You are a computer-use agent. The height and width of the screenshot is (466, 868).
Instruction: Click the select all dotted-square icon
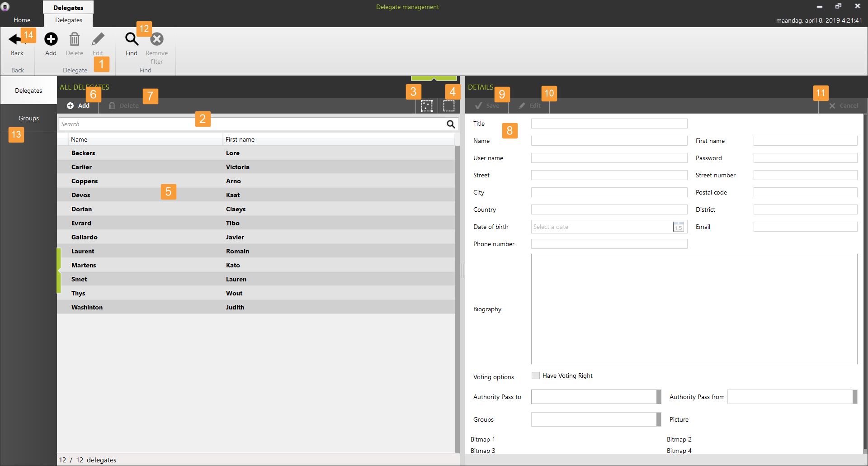427,106
